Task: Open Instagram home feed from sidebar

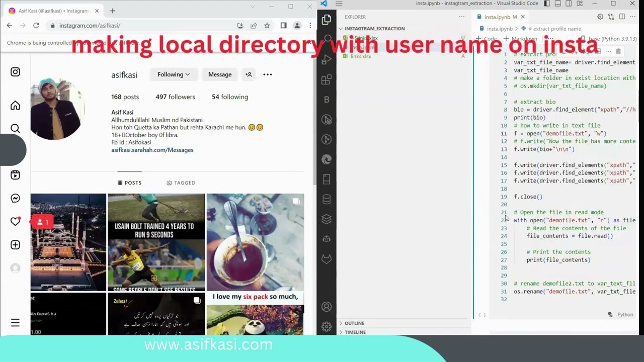Action: point(15,105)
